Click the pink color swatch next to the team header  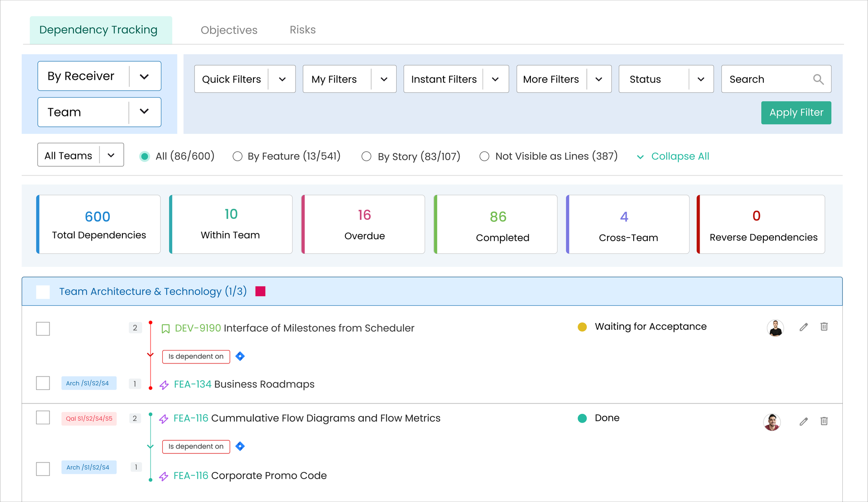point(260,291)
